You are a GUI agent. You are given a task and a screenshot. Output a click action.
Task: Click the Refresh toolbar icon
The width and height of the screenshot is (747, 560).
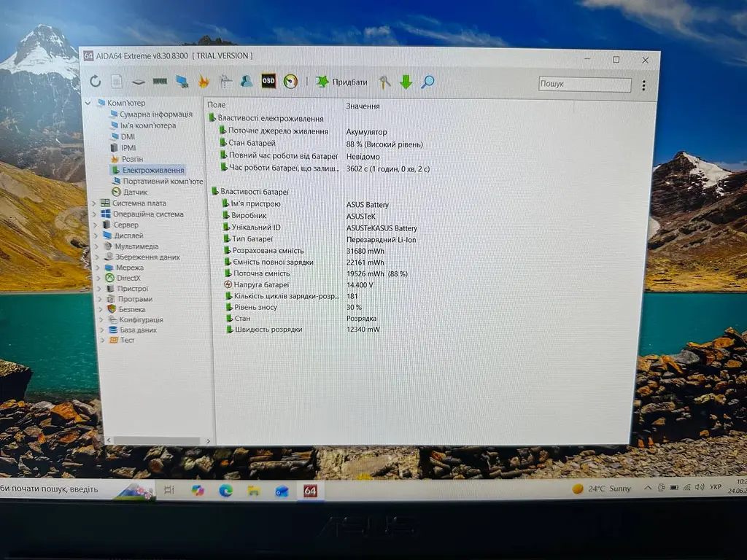(x=96, y=82)
